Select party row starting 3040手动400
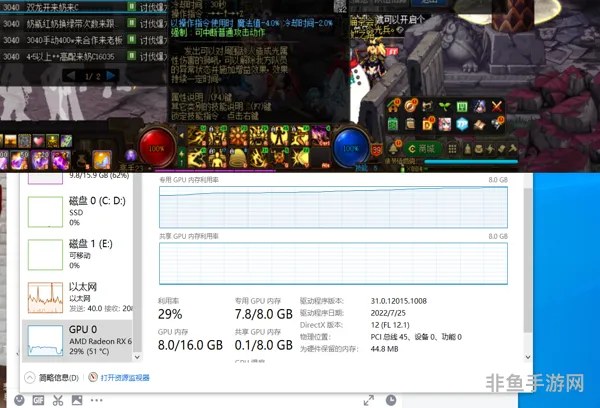The height and width of the screenshot is (408, 600). pyautogui.click(x=84, y=40)
